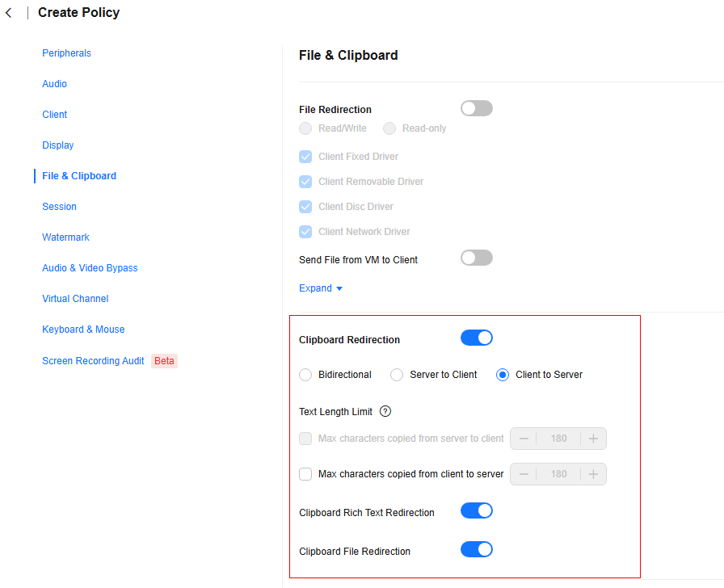Open the Text Length Limit help icon
This screenshot has width=724, height=588.
coord(385,411)
